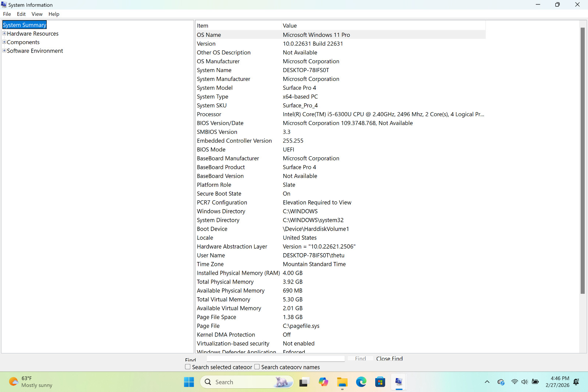Sort by the Item column header
Image resolution: width=588 pixels, height=392 pixels.
click(x=238, y=25)
